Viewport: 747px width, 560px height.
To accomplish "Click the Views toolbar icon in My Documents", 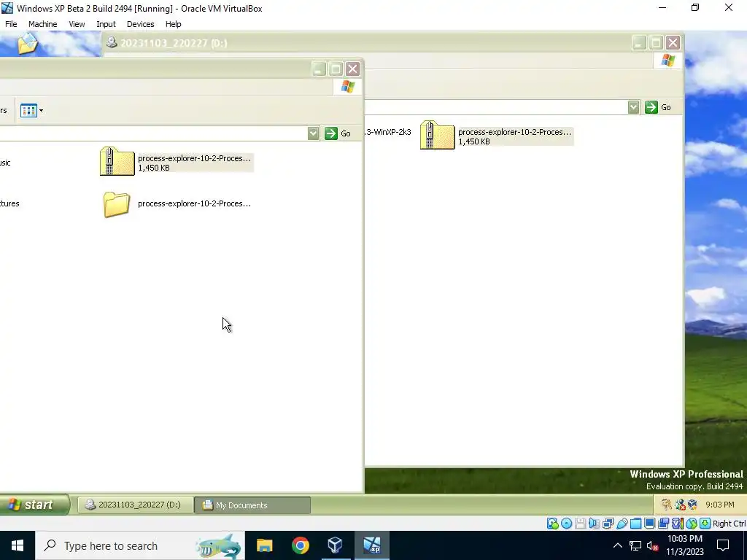I will click(x=28, y=111).
